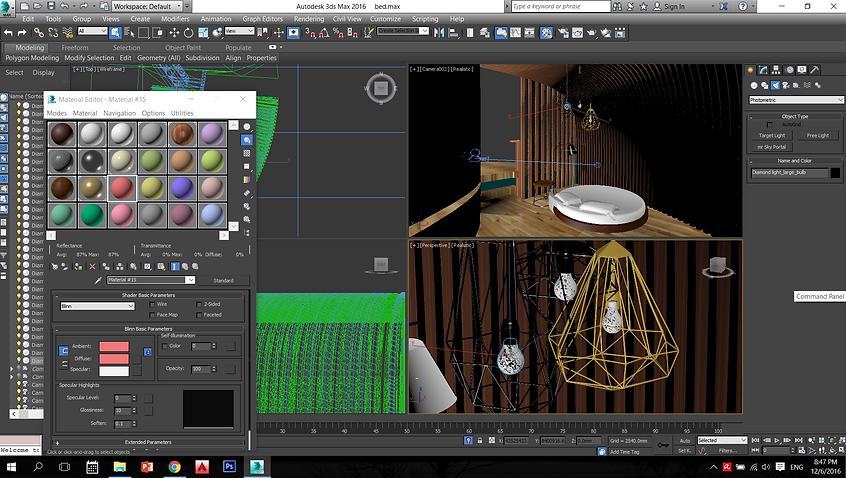Enable the Wire checkbox
The width and height of the screenshot is (846, 478).
(x=152, y=304)
